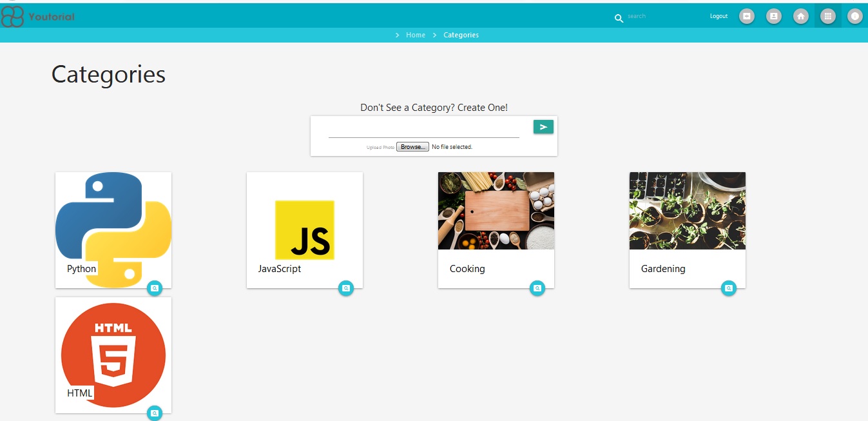
Task: Focus the new category name field
Action: pos(424,130)
